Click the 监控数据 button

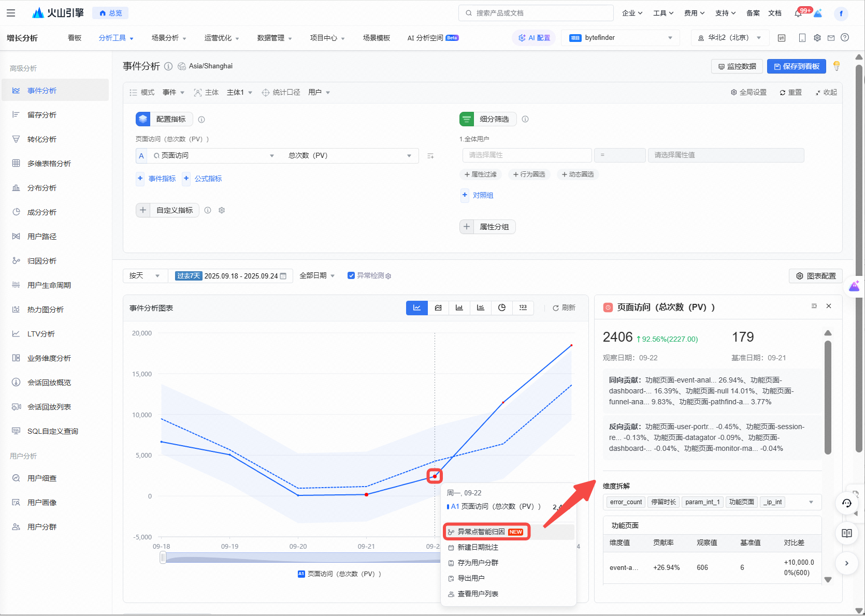tap(737, 66)
